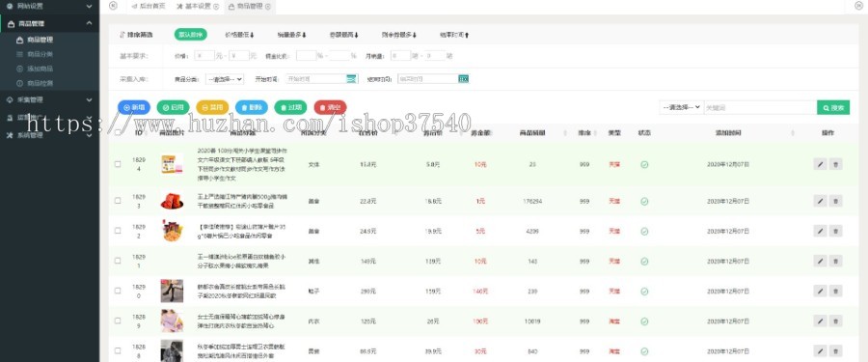Edit product 18288 with the pencil icon
This screenshot has height=362, width=868.
tap(820, 351)
